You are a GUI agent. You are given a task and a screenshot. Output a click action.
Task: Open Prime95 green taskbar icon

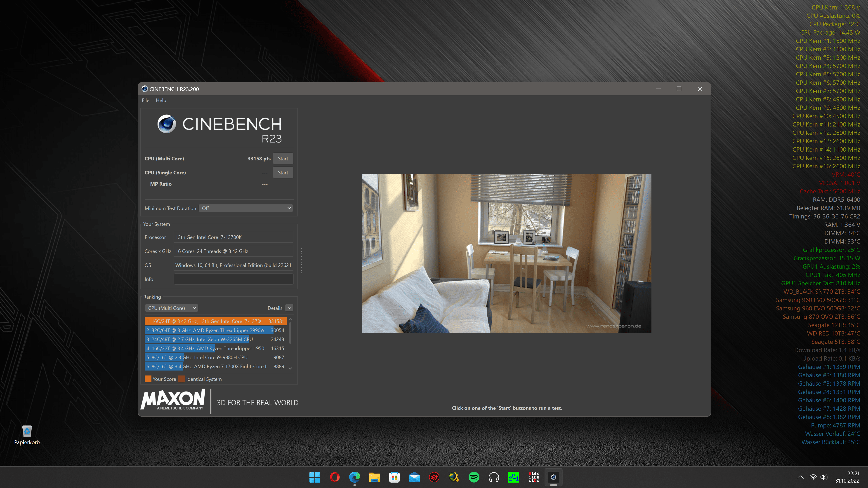pyautogui.click(x=514, y=477)
